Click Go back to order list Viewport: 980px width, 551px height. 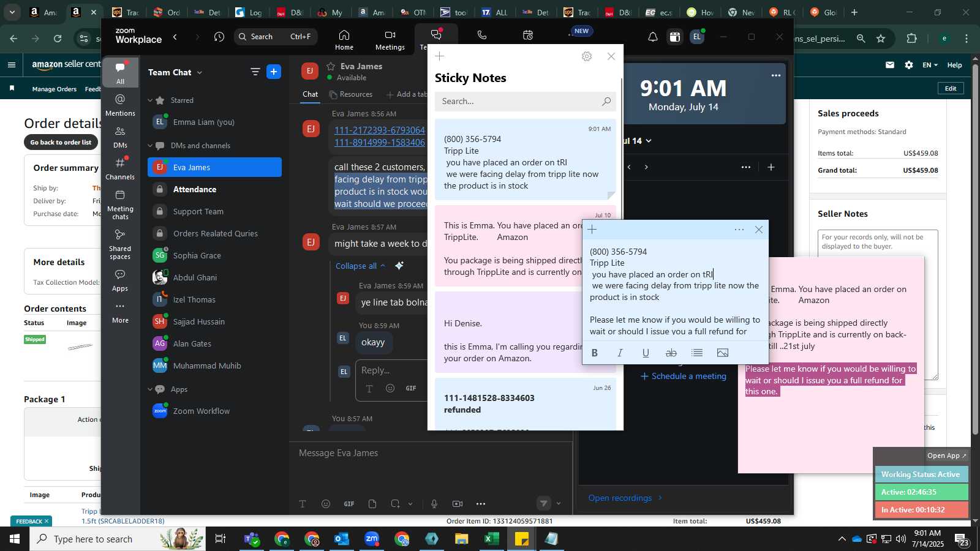pos(61,142)
